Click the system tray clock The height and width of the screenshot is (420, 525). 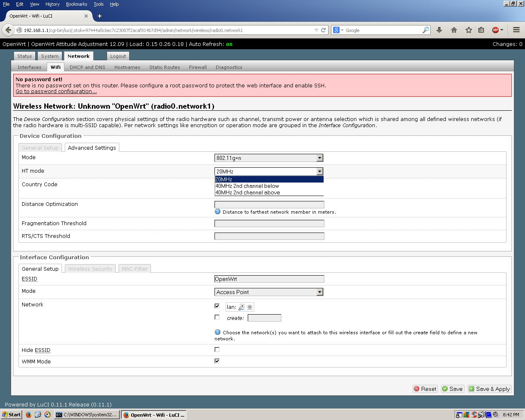[x=511, y=415]
